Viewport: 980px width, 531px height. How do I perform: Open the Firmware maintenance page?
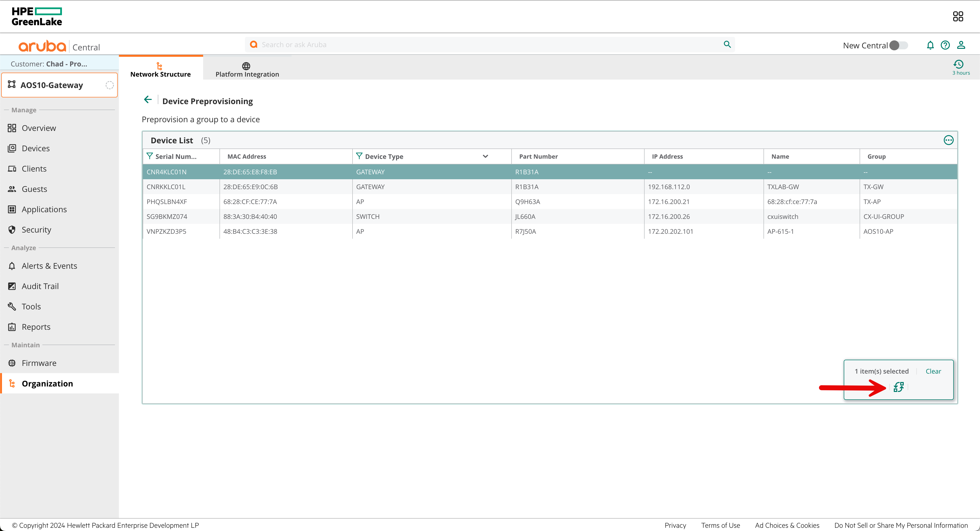click(38, 363)
